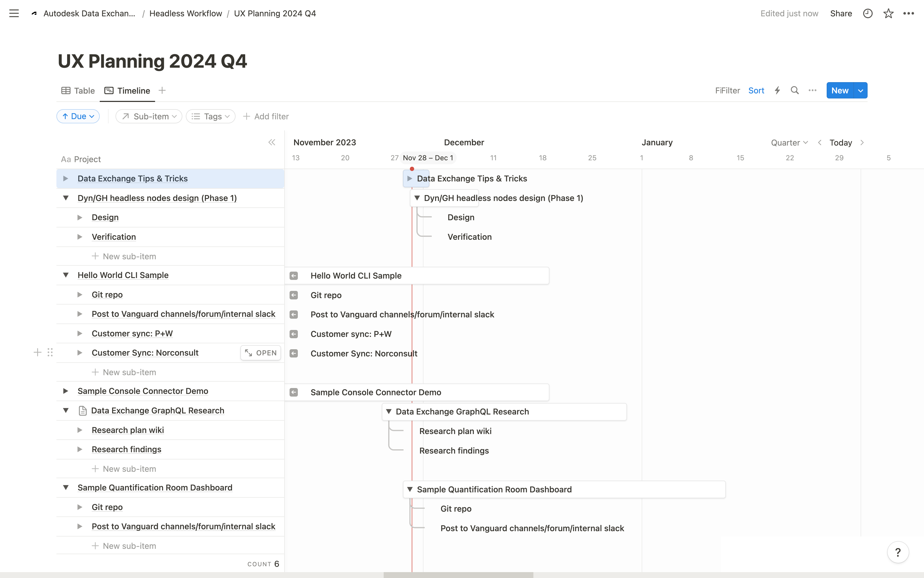Open Headless Workflow breadcrumb

[186, 13]
